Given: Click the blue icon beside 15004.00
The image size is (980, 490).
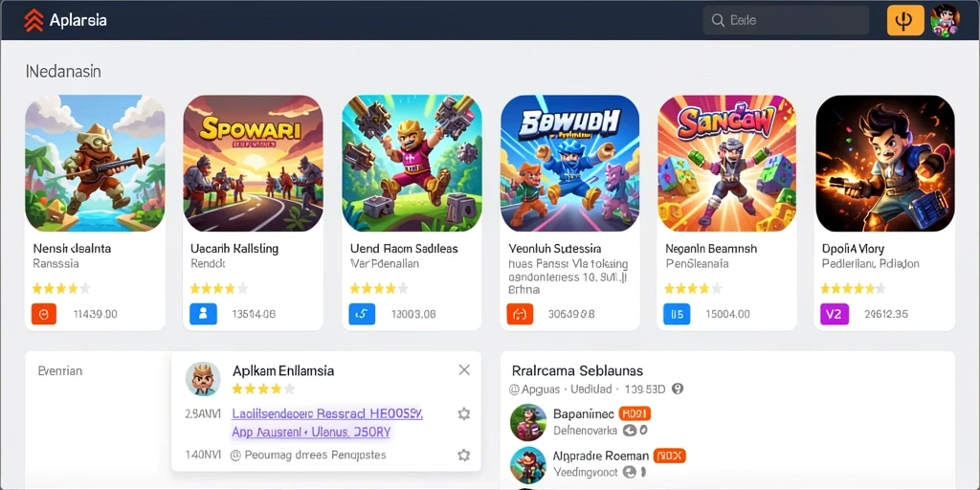Looking at the screenshot, I should click(677, 314).
